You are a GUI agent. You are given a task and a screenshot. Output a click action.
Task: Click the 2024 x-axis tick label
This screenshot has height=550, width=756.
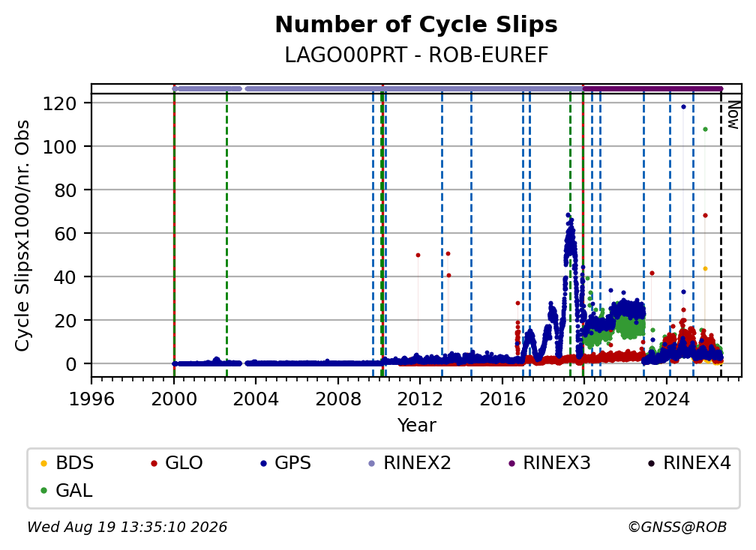(666, 399)
